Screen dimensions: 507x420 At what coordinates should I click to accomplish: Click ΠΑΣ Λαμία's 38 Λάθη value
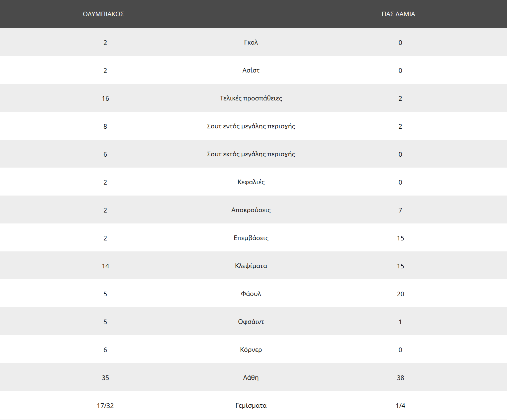tap(400, 378)
